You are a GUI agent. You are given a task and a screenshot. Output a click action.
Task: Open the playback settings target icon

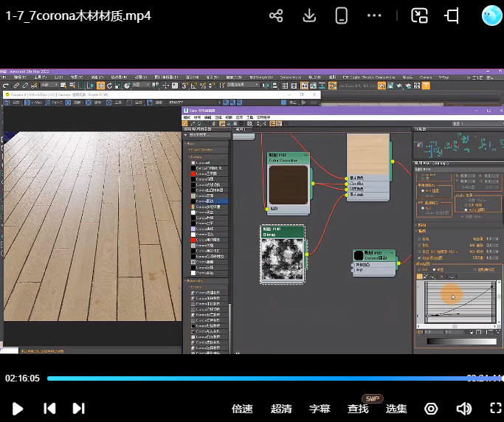pyautogui.click(x=431, y=408)
